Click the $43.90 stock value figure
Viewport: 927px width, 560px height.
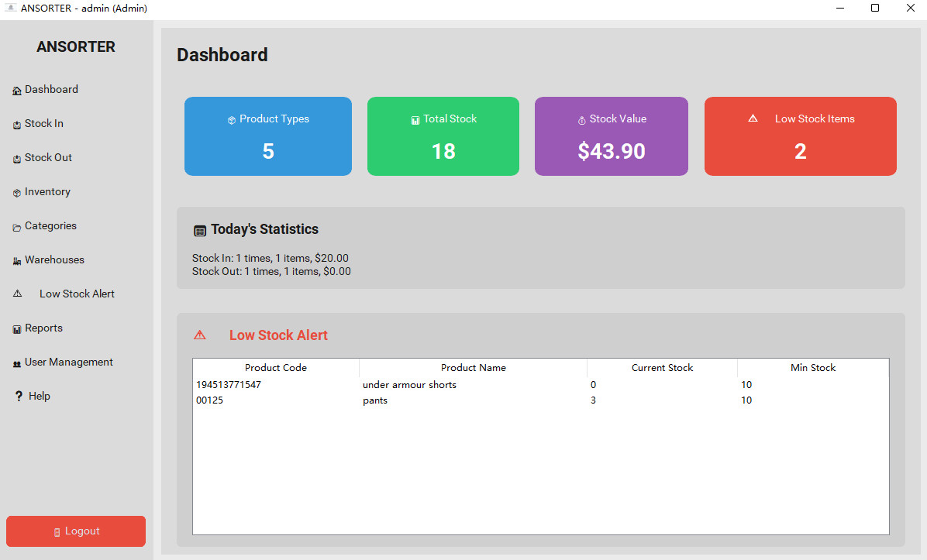612,151
